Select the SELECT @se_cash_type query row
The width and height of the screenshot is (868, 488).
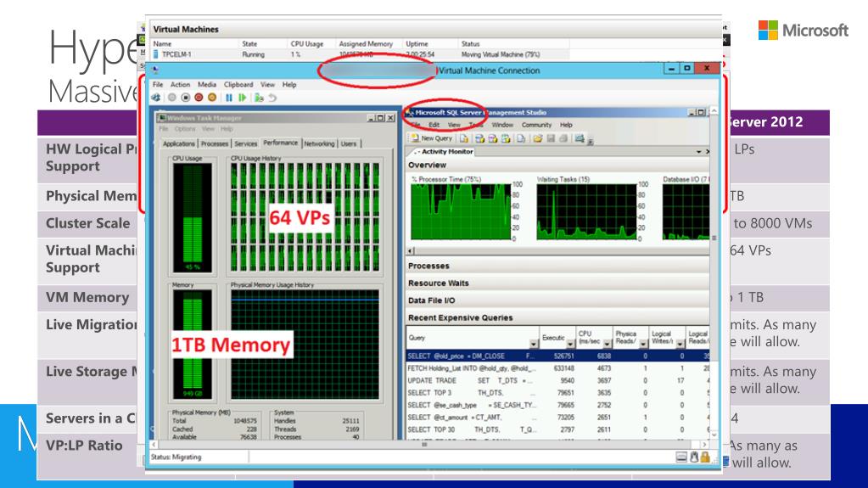coord(558,405)
